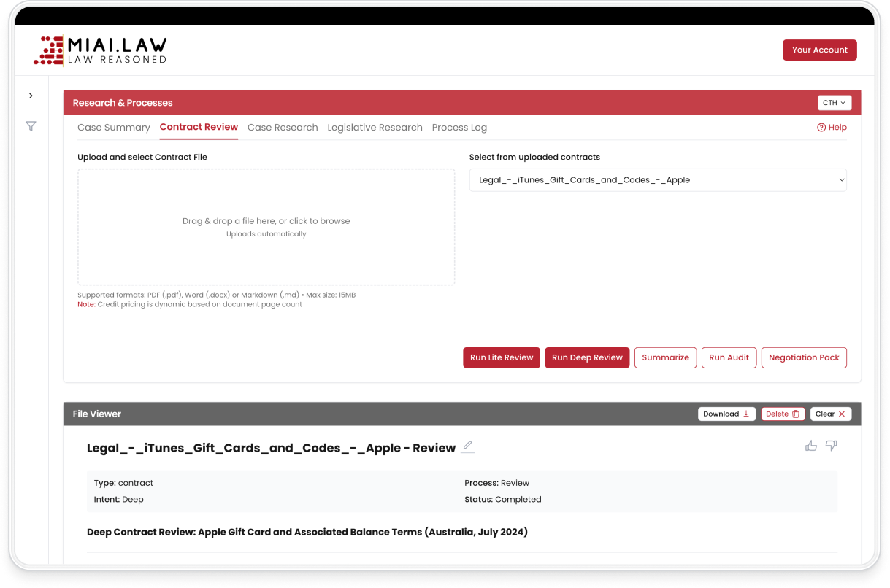Expand the sidebar with the chevron arrow
This screenshot has height=588, width=890.
[x=31, y=96]
